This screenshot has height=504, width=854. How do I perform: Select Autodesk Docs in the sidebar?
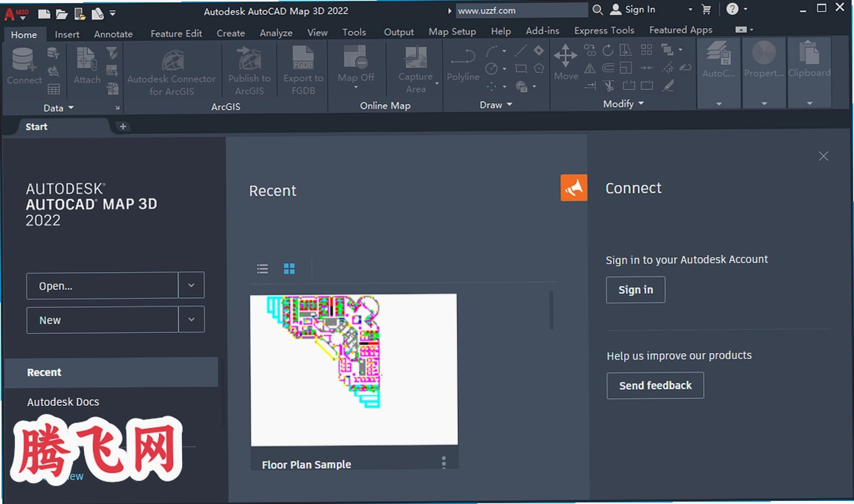tap(63, 402)
